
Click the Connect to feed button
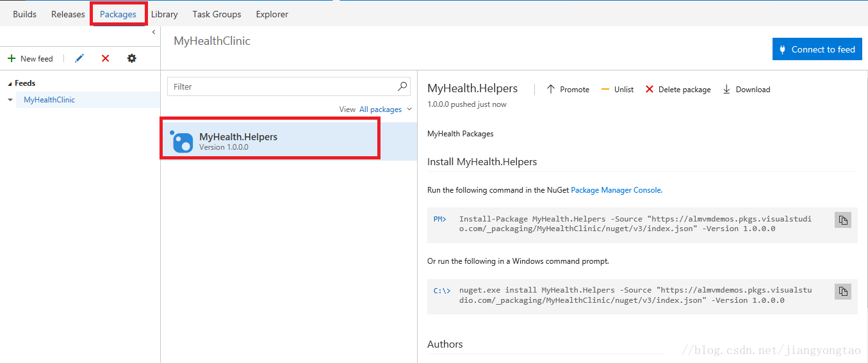[x=817, y=49]
